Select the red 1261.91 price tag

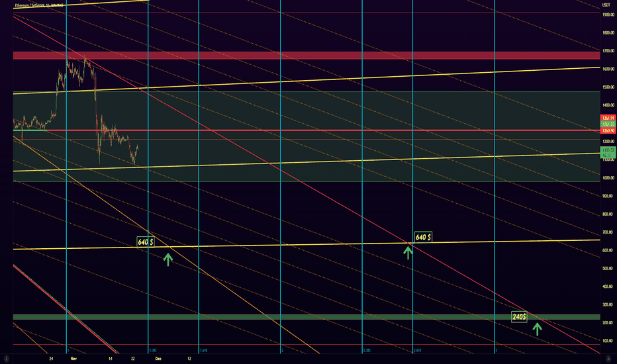[x=608, y=118]
